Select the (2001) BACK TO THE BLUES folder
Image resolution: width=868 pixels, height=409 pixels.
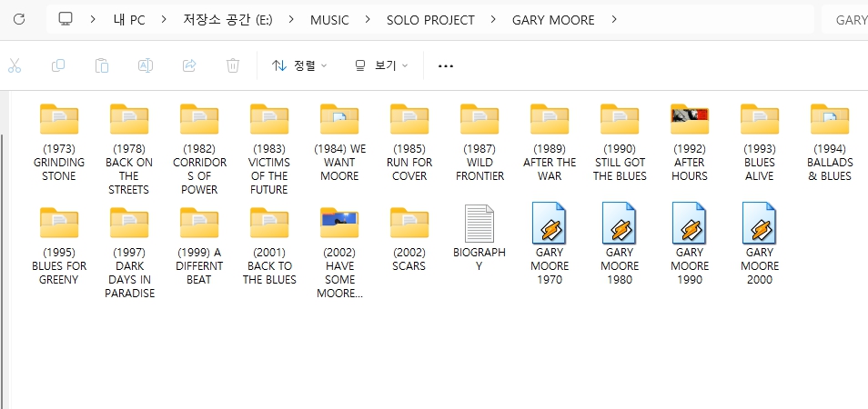coord(269,246)
